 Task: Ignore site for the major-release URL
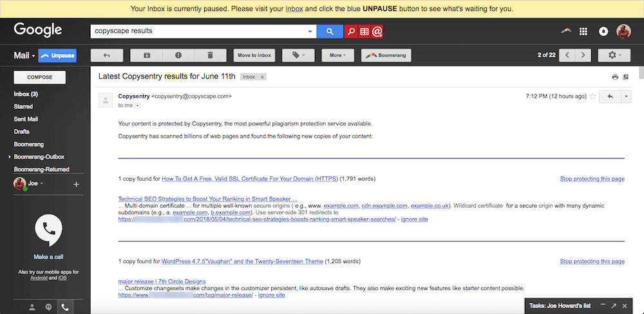pyautogui.click(x=272, y=295)
